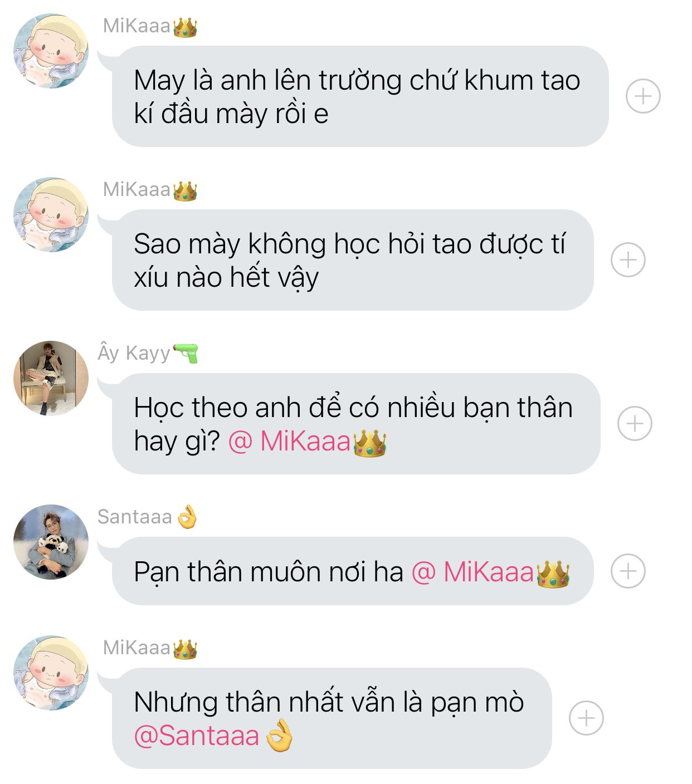Open MiKaaa's avatar beside second message
This screenshot has width=692, height=784.
pos(51,215)
